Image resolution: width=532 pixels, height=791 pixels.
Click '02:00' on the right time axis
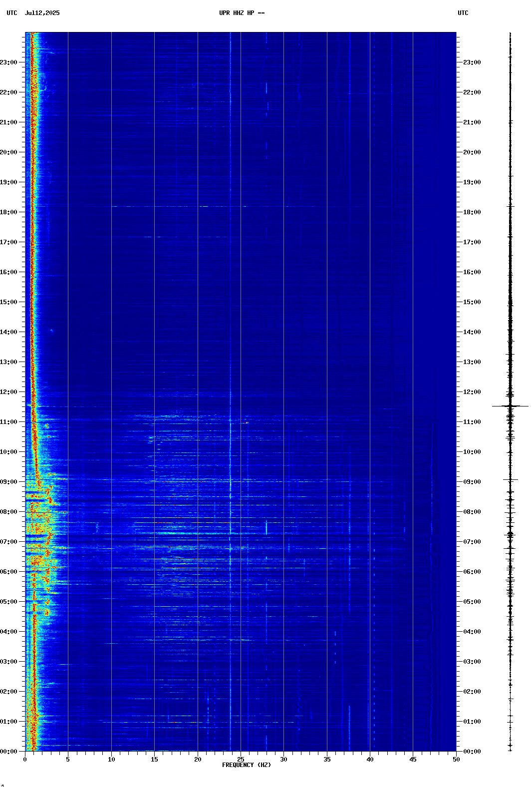472,692
